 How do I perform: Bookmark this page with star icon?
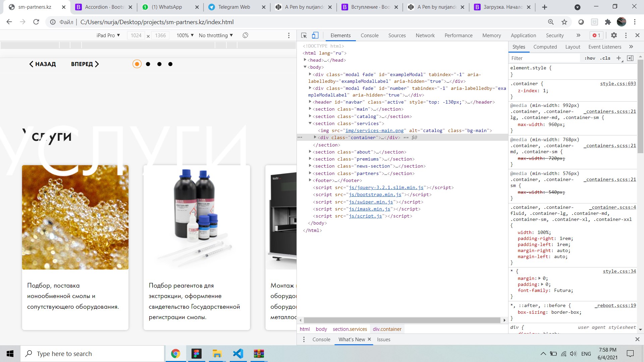564,22
